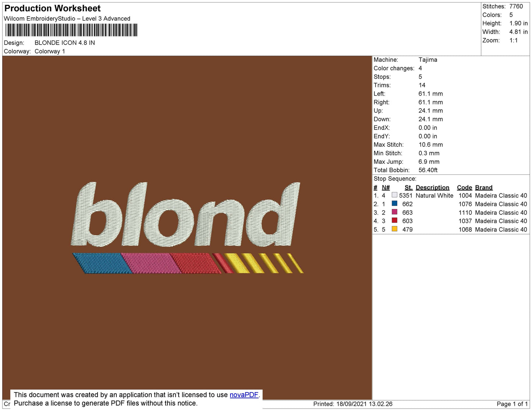The image size is (532, 411).
Task: Click 'Wilcom EmbroideryStudio – Level 3 Advanced' text
Action: click(67, 19)
